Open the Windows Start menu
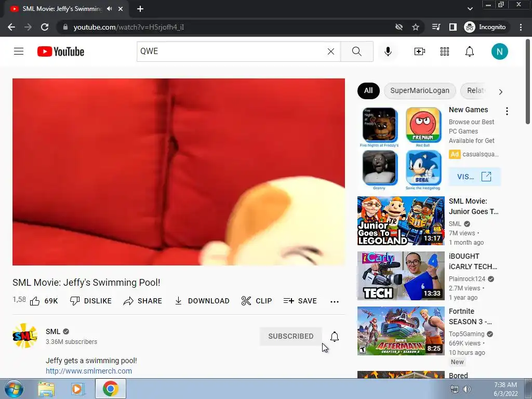532x399 pixels. 14,389
